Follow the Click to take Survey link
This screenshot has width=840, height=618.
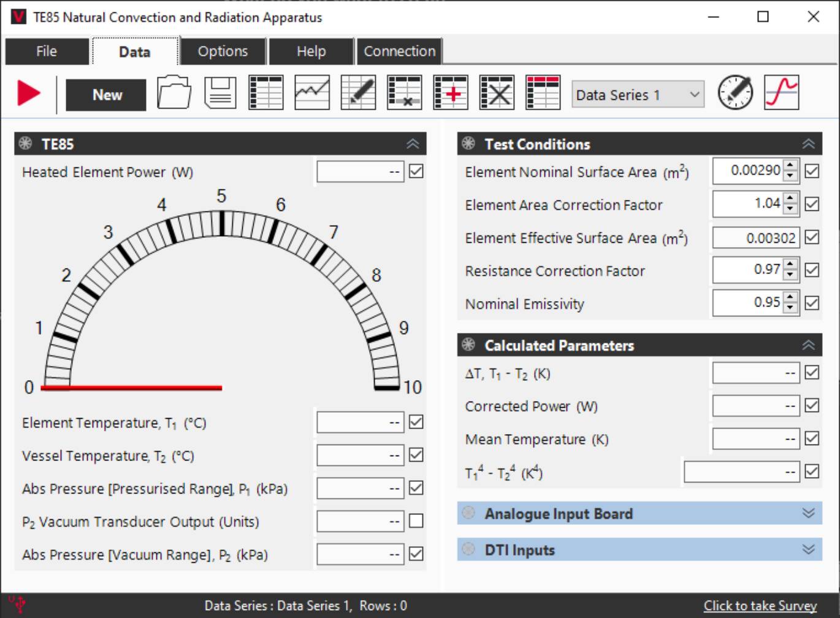point(760,606)
